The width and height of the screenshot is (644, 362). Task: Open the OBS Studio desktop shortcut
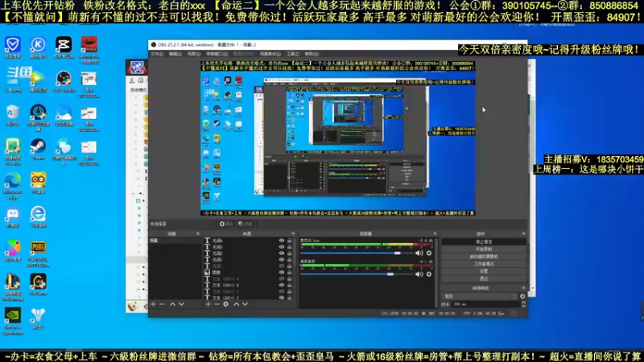pos(64,81)
